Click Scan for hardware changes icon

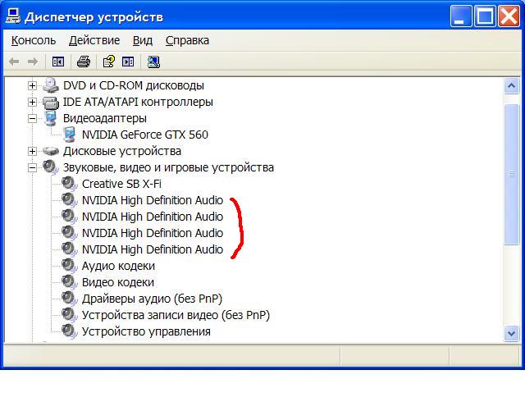pyautogui.click(x=153, y=62)
